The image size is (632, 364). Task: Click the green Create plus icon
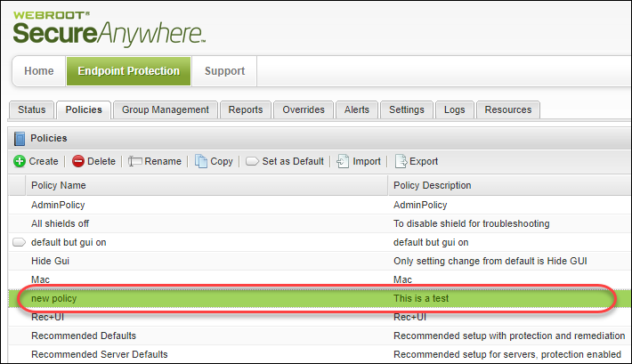point(20,161)
